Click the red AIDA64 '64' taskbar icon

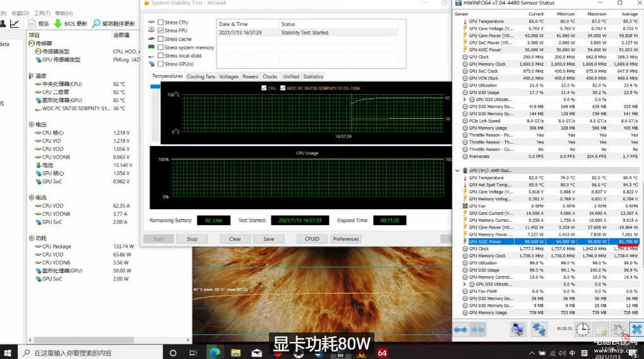coord(383,353)
